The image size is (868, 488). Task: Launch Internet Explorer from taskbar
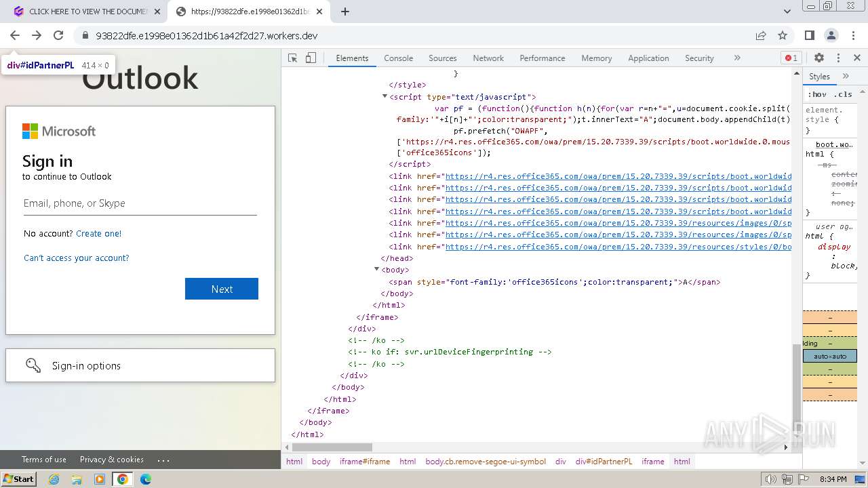54,479
